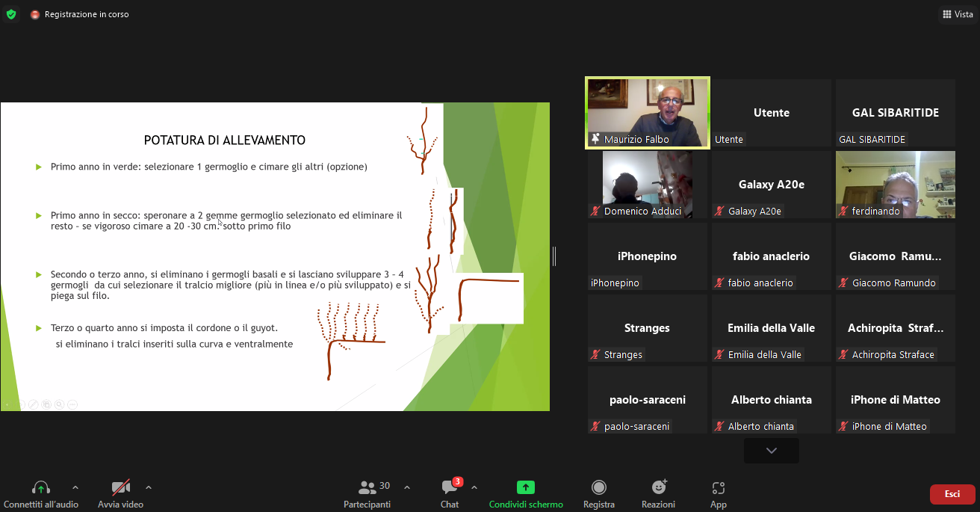This screenshot has width=980, height=512.
Task: Click muted mic icon on fabio anaclerio
Action: [x=720, y=283]
